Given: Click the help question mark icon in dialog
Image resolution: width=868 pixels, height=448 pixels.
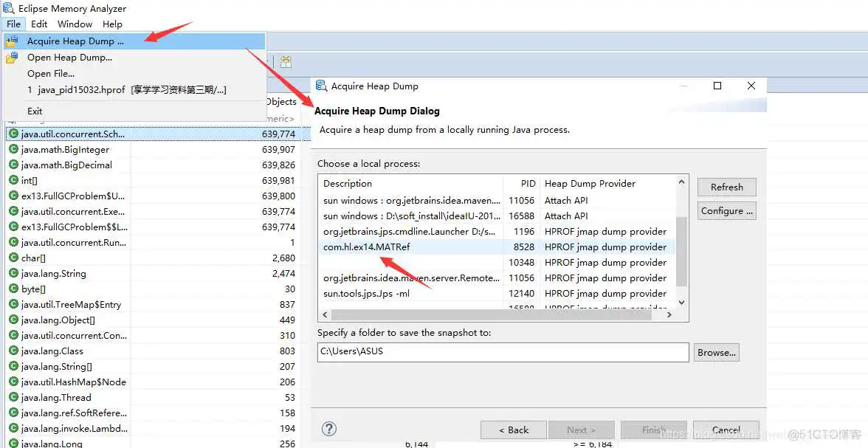Looking at the screenshot, I should tap(329, 429).
